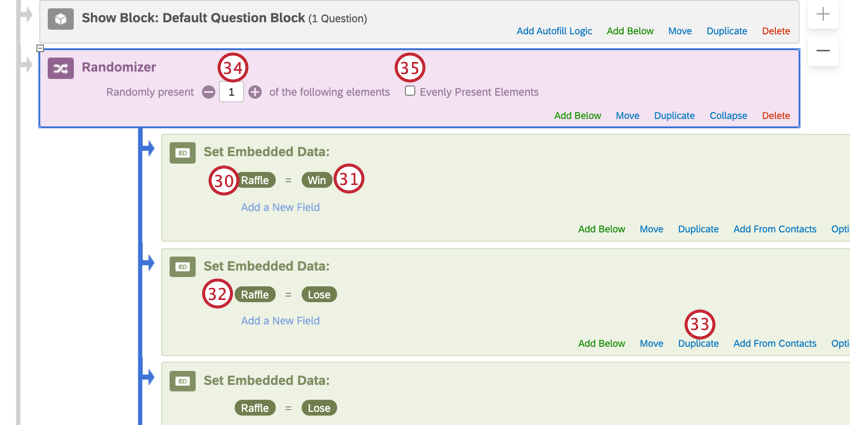Enable the Evenly Present Elements checkbox
This screenshot has width=850, height=425.
(x=410, y=91)
